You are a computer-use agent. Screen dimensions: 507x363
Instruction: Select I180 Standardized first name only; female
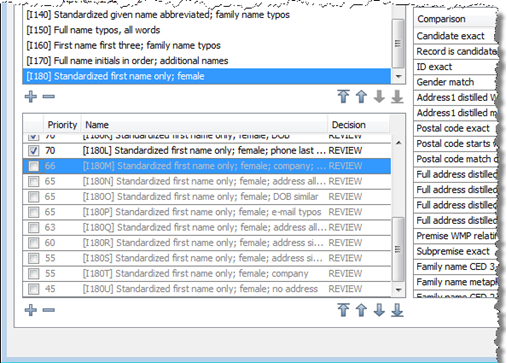[x=207, y=76]
